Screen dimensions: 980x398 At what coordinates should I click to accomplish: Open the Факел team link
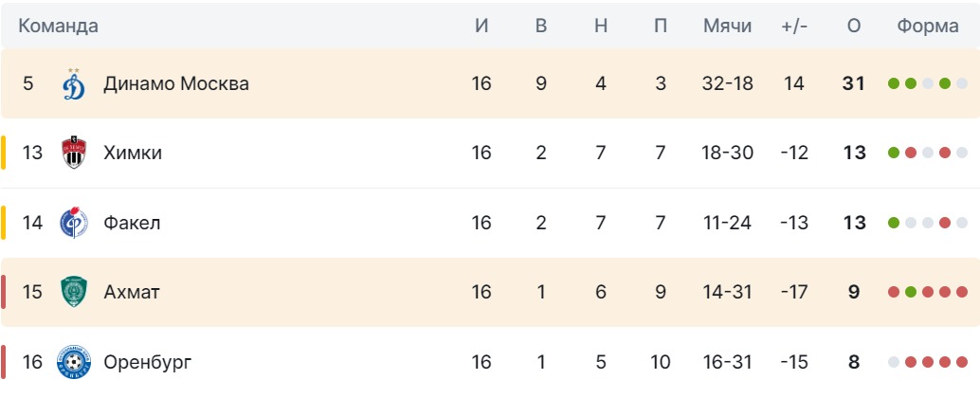click(132, 223)
